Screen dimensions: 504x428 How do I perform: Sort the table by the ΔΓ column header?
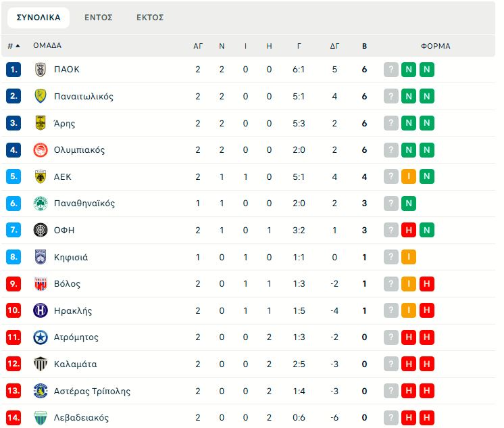click(334, 46)
